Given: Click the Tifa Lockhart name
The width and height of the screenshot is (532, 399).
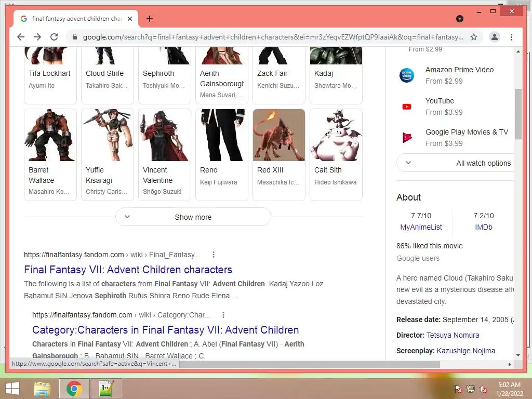Looking at the screenshot, I should point(49,73).
